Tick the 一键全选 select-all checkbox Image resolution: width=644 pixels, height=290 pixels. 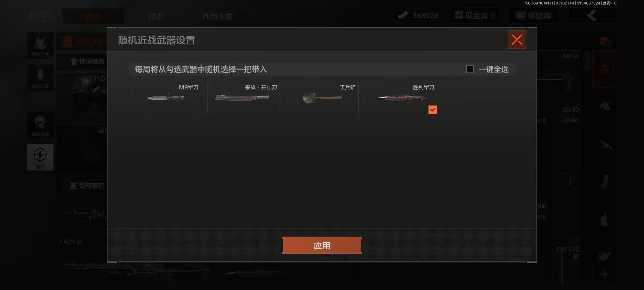[x=470, y=69]
